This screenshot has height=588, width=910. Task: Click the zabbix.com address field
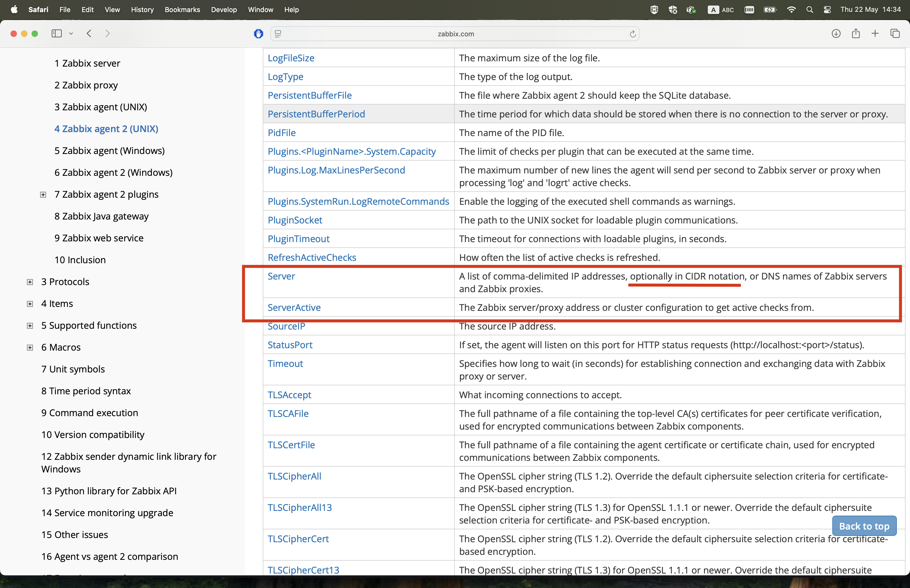coord(455,34)
